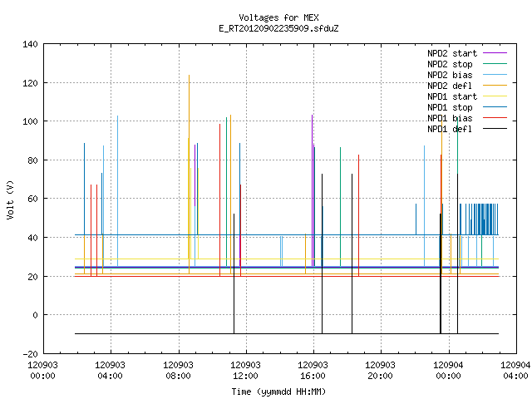Click the 'NPD1 stop' legend label

tap(450, 107)
